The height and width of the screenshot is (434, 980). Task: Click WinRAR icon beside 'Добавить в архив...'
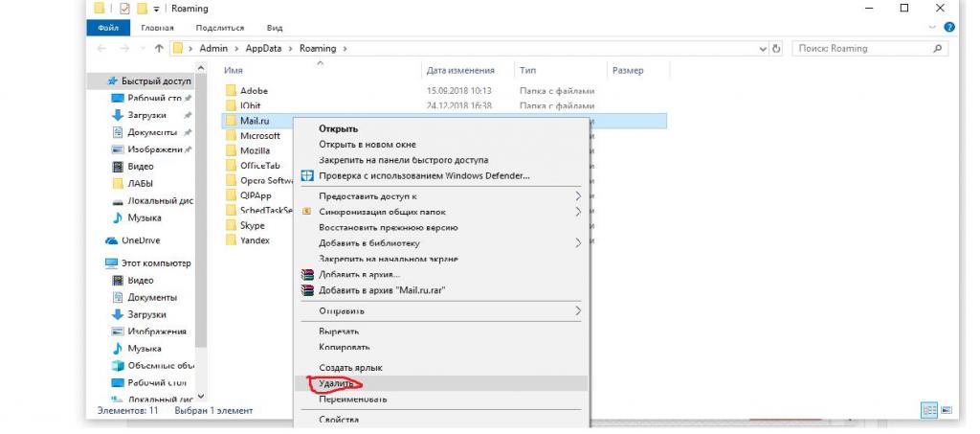[x=307, y=275]
